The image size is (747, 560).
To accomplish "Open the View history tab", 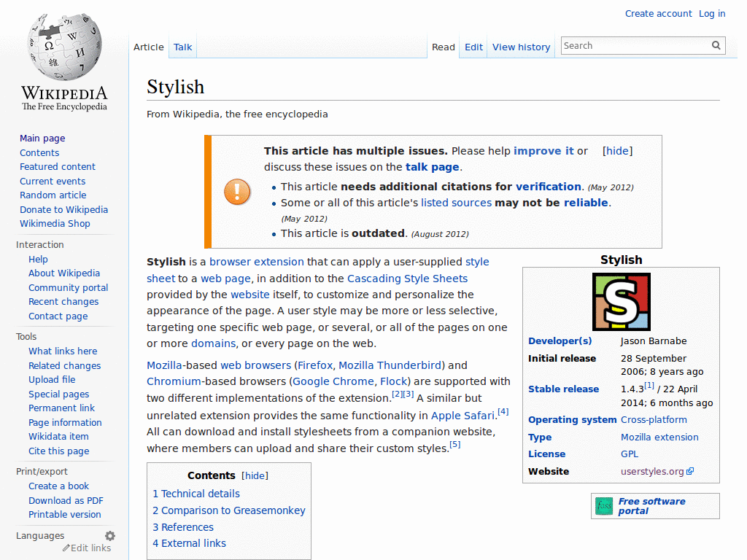I will click(x=521, y=47).
